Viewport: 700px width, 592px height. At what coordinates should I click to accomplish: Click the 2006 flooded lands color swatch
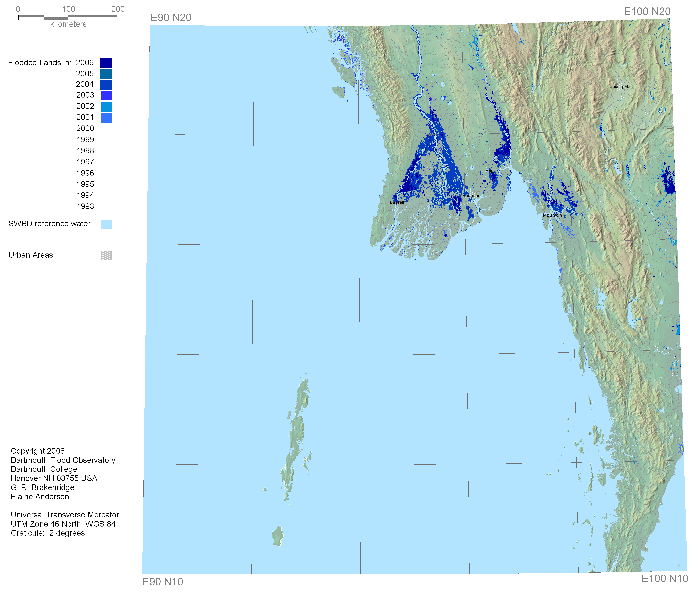[x=106, y=63]
